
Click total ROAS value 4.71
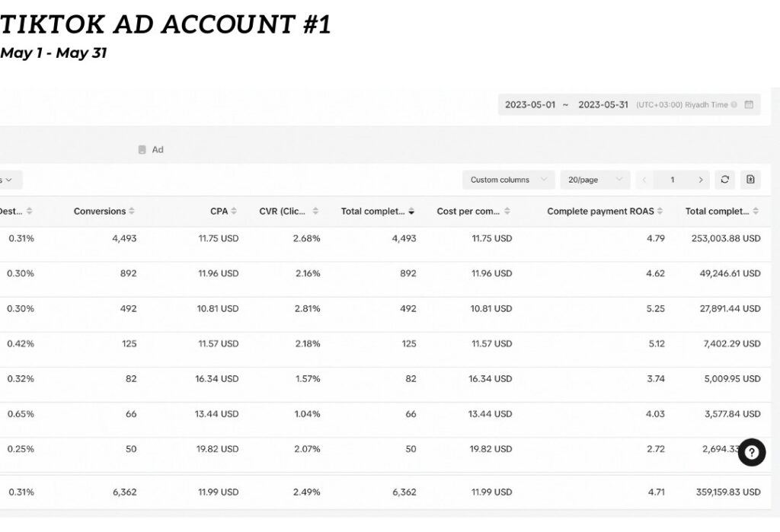(x=656, y=492)
